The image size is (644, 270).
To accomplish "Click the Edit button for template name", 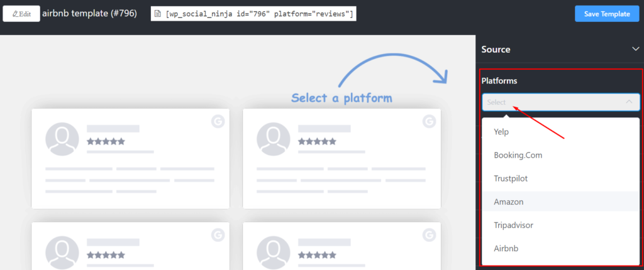I will click(21, 14).
